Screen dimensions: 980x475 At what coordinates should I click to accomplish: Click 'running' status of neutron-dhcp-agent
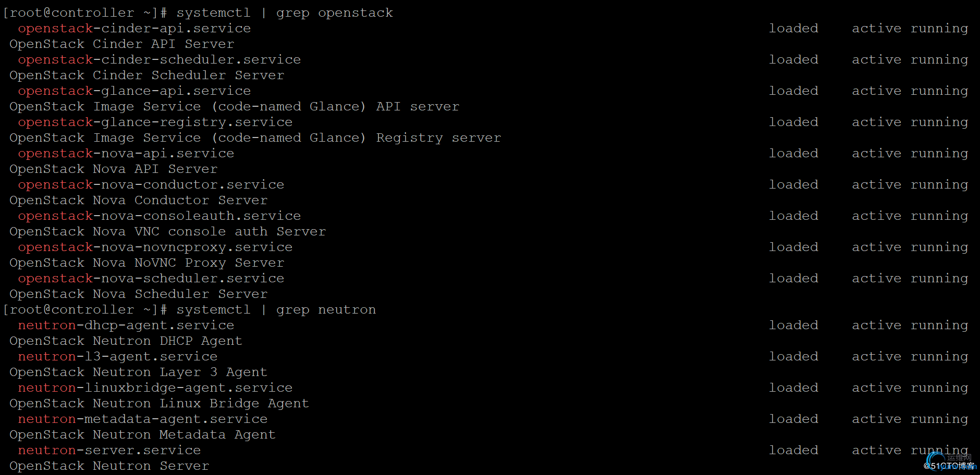tap(939, 326)
